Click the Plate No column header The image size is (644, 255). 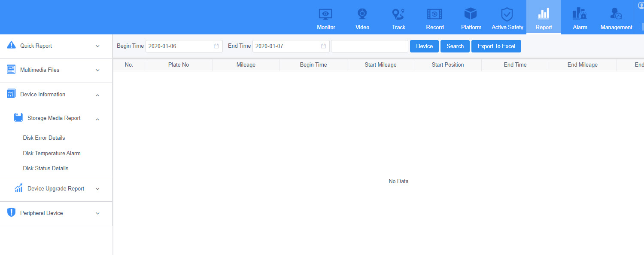[x=179, y=65]
